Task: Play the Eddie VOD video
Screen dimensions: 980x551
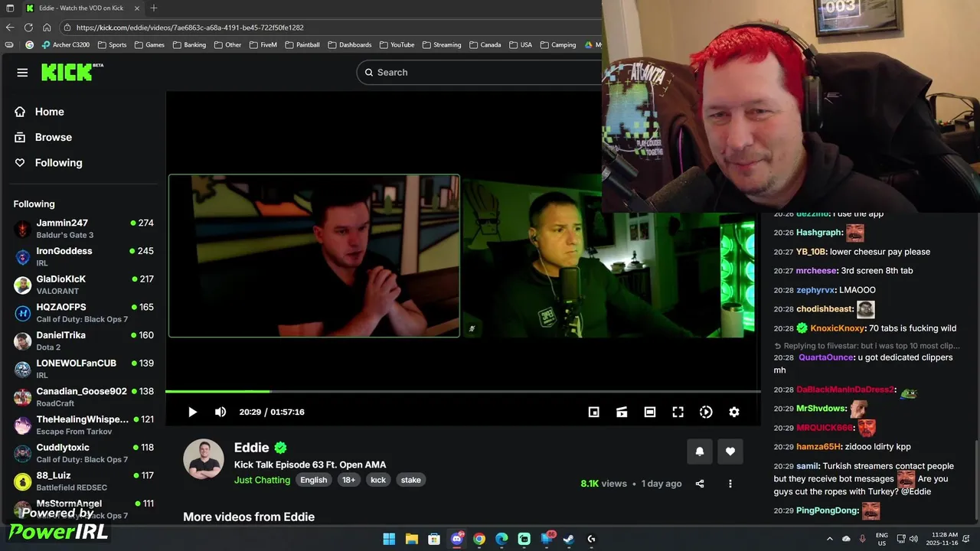Action: pyautogui.click(x=192, y=412)
